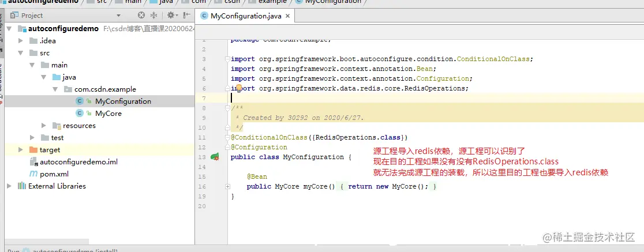Click the test folder icon
Screen dimensions: 644x252
coord(45,137)
